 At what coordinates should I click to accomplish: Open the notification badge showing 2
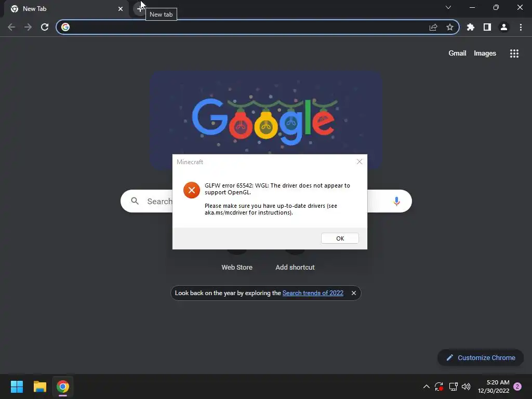tap(517, 387)
